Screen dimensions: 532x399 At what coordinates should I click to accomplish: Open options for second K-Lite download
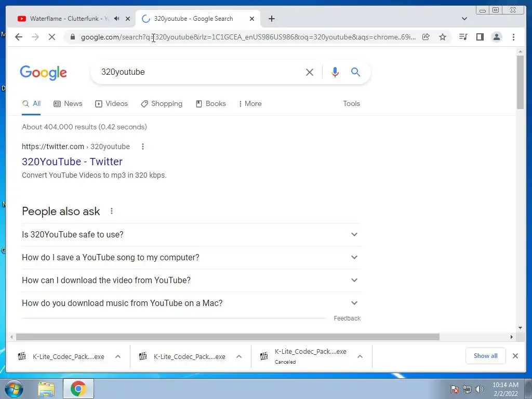(x=239, y=356)
